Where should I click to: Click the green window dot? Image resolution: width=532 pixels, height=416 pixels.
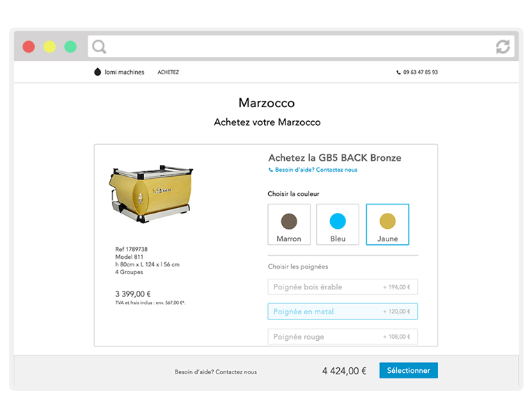(x=70, y=47)
